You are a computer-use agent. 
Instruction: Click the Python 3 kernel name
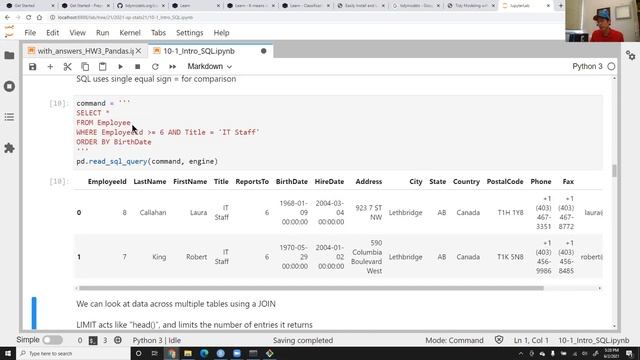click(587, 66)
